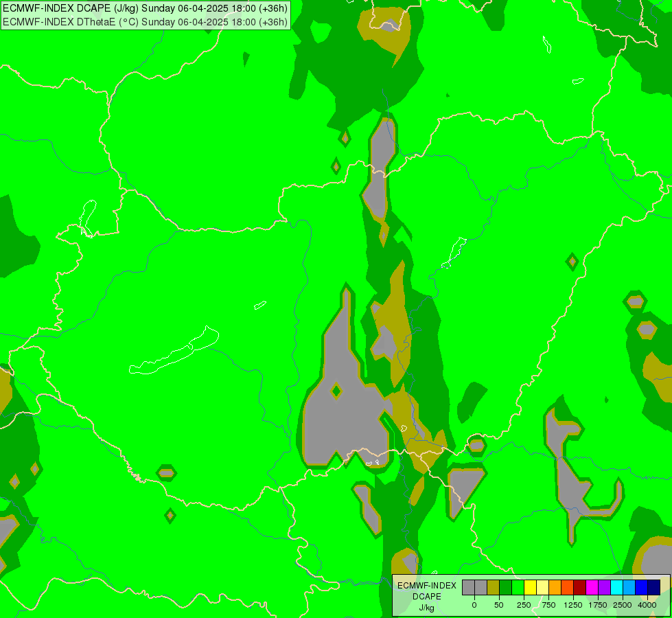Click the bright green legend swatch at 250
Viewport: 672px width, 618px height.
[518, 587]
